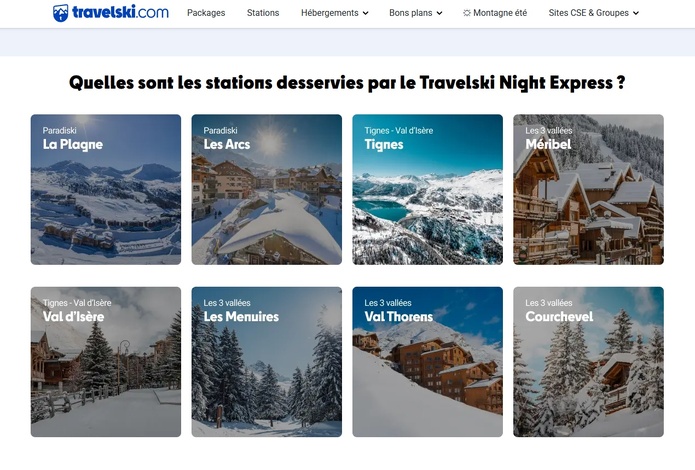Go to the Stations menu item
The width and height of the screenshot is (695, 470).
(x=263, y=13)
